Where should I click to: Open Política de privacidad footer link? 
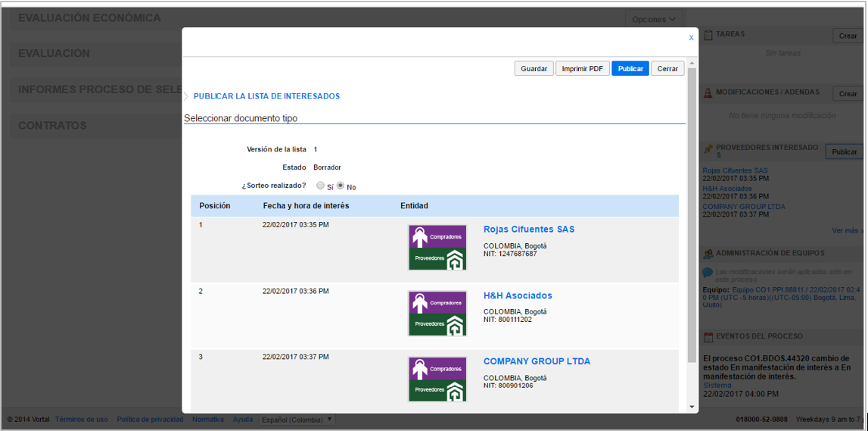coord(150,420)
